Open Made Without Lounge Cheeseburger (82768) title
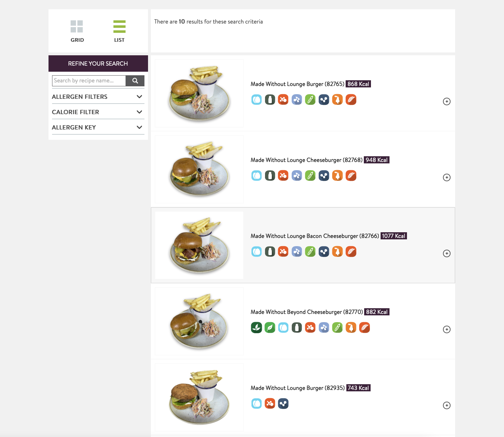 point(306,160)
